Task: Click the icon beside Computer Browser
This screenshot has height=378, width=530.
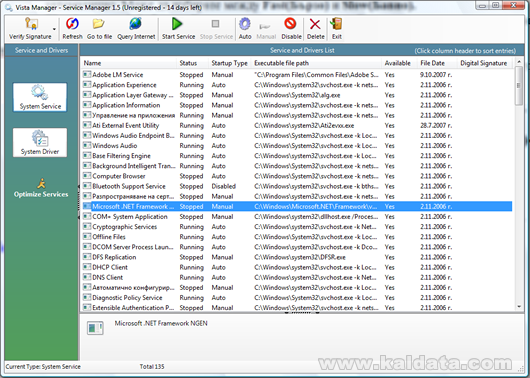Action: (x=87, y=176)
